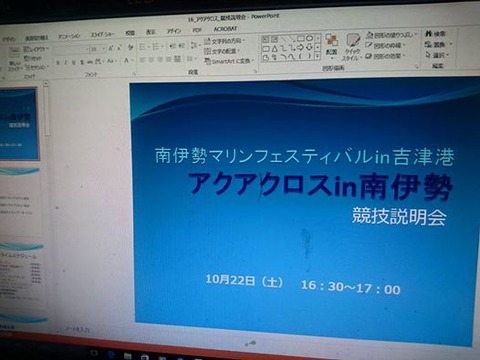
Task: Toggle Center paragraph alignment
Action: pyautogui.click(x=151, y=60)
